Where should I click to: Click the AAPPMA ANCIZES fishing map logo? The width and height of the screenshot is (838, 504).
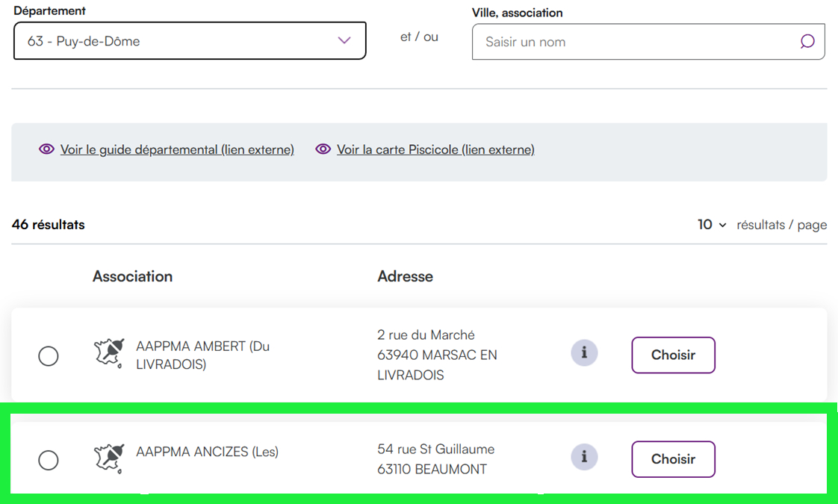109,458
